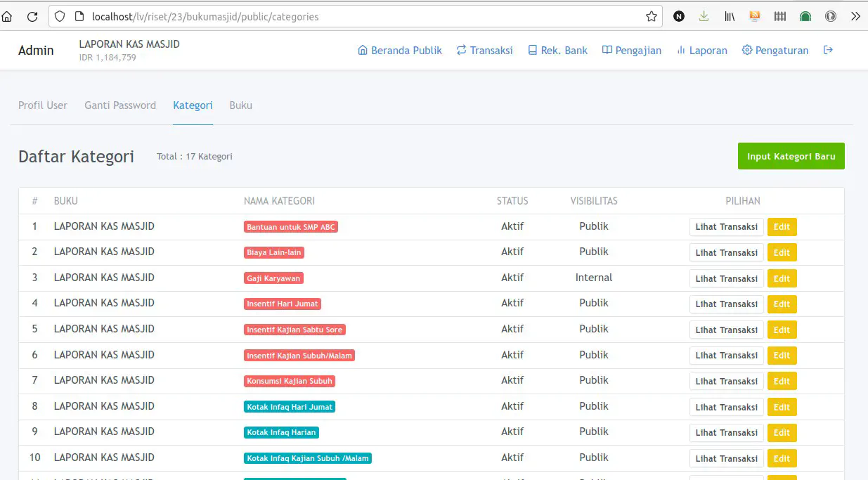Switch to the Buku tab
Image resolution: width=868 pixels, height=480 pixels.
[x=240, y=105]
